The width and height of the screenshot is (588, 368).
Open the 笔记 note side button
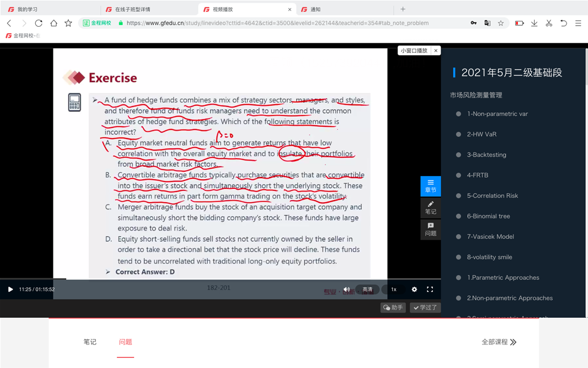[430, 208]
